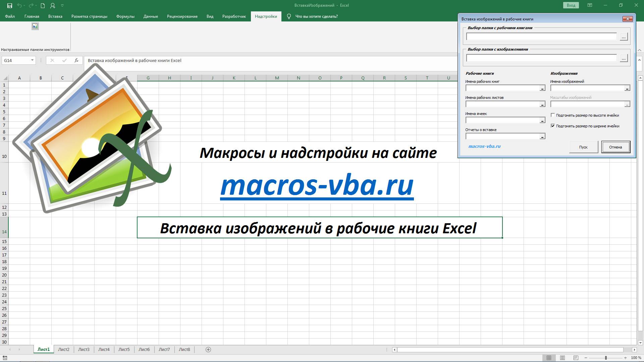The width and height of the screenshot is (644, 362).
Task: Click the workbooks folder path field
Action: click(x=541, y=37)
